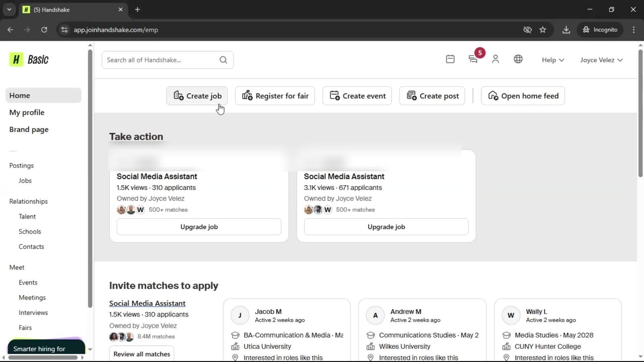Open Joyce Velez account menu

(x=601, y=60)
